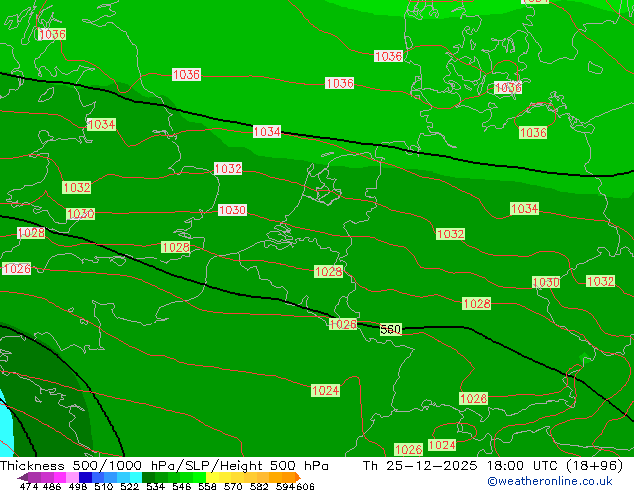Click the 1030 label beside the right-edge 1032
Screen dimensions: 634x490
tap(546, 282)
